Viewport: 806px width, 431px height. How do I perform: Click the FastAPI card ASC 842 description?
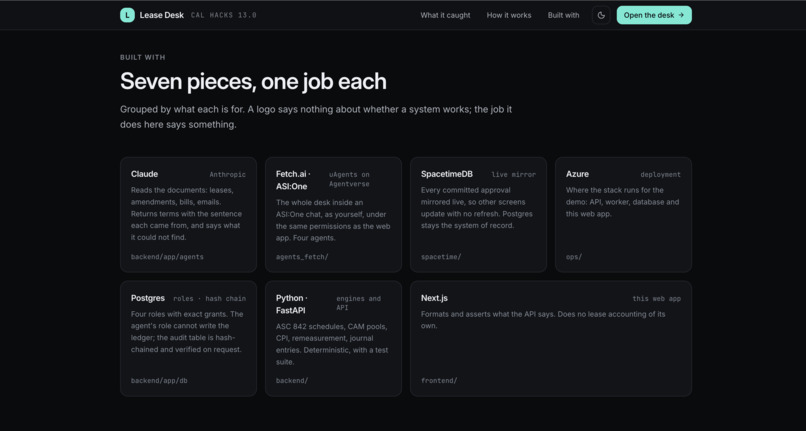point(332,344)
